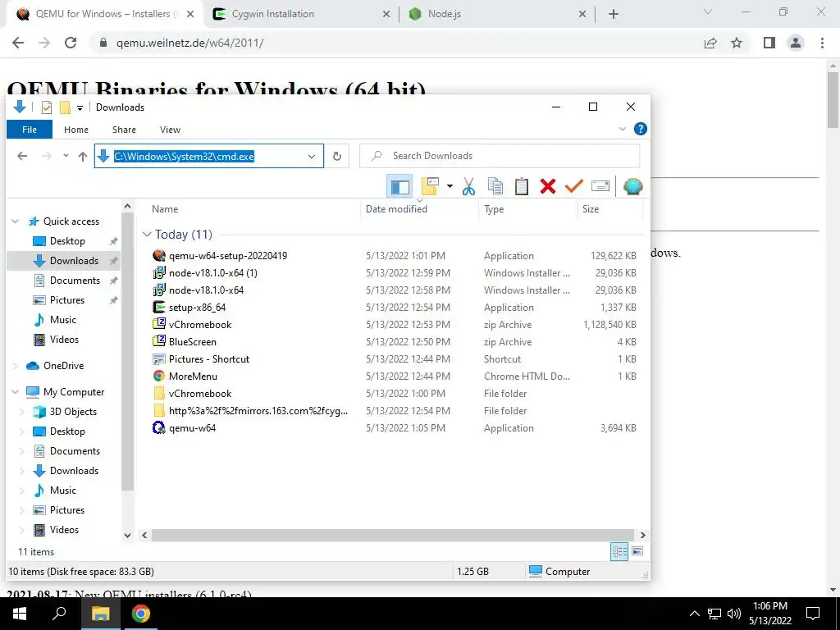
Task: Sort files by Date modified column
Action: coord(396,209)
